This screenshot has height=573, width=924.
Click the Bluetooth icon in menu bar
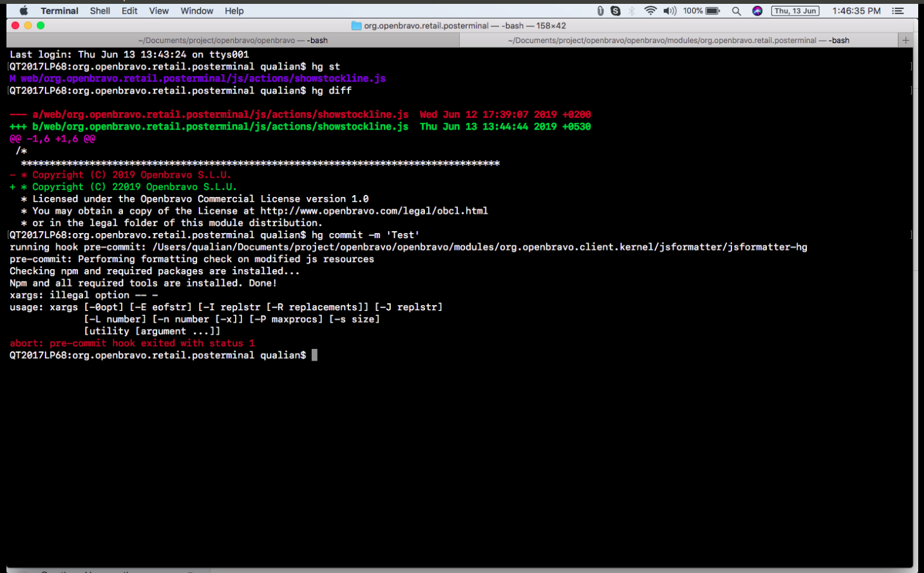point(632,11)
